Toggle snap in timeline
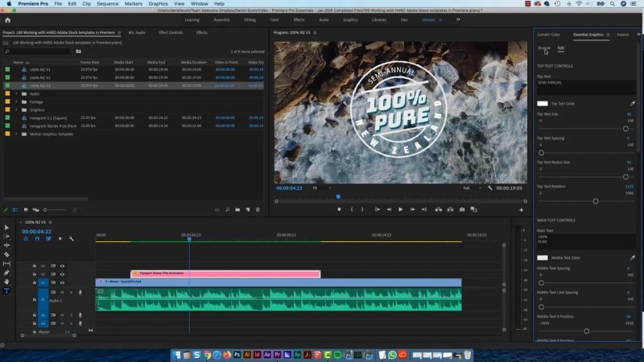This screenshot has width=644, height=362. tap(37, 238)
